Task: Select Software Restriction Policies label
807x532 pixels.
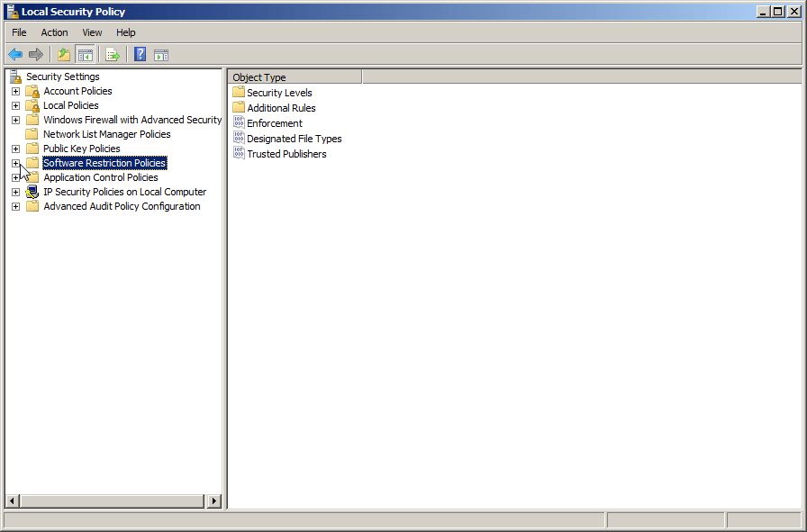Action: [x=104, y=163]
